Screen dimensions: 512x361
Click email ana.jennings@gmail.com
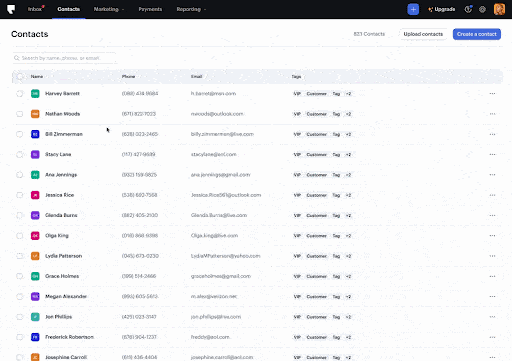(x=220, y=175)
